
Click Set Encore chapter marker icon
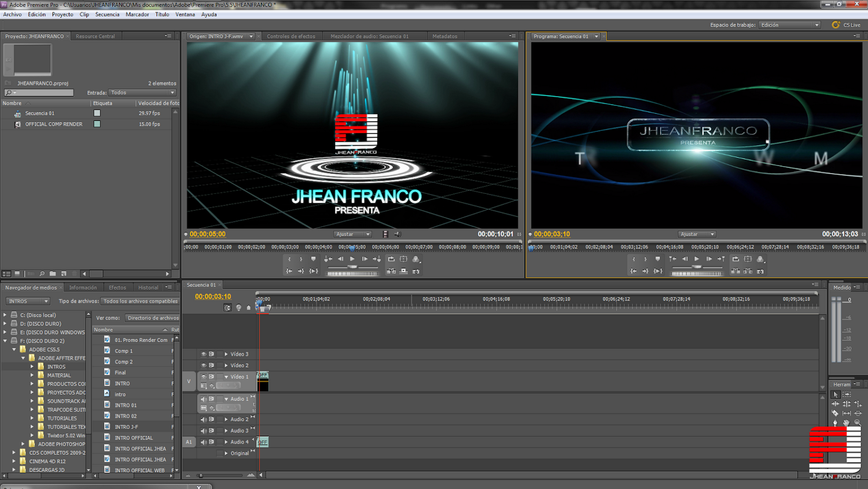click(x=238, y=307)
